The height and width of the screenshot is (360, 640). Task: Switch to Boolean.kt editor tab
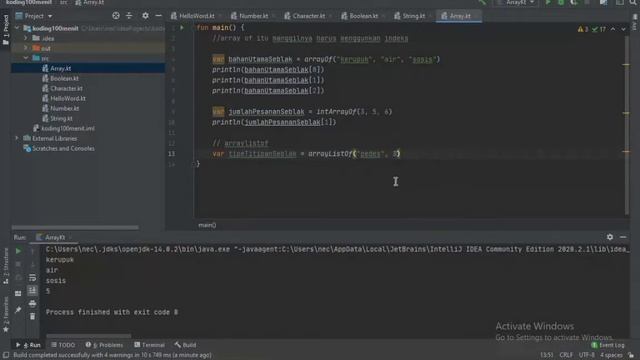pyautogui.click(x=363, y=16)
